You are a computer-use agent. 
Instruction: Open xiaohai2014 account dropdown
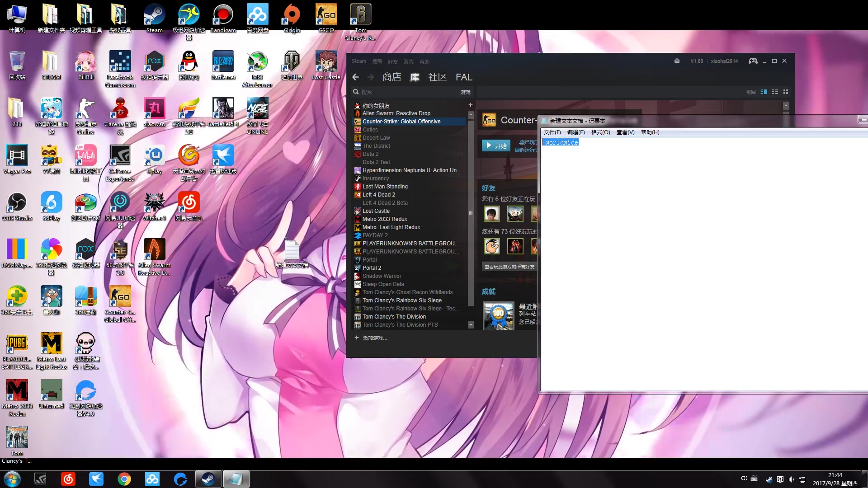pos(724,61)
